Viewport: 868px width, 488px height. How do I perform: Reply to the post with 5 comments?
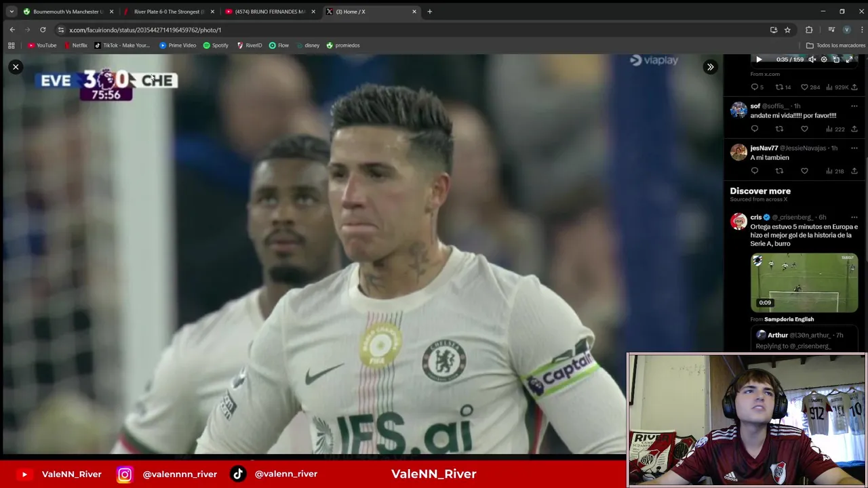click(x=757, y=87)
